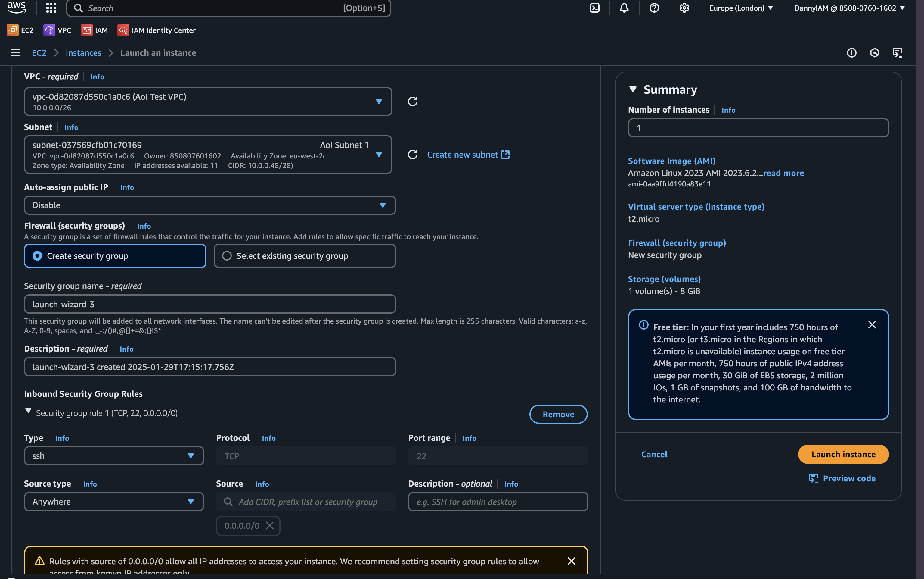Collapse Security group rule 1 details
The image size is (924, 579).
tap(28, 411)
